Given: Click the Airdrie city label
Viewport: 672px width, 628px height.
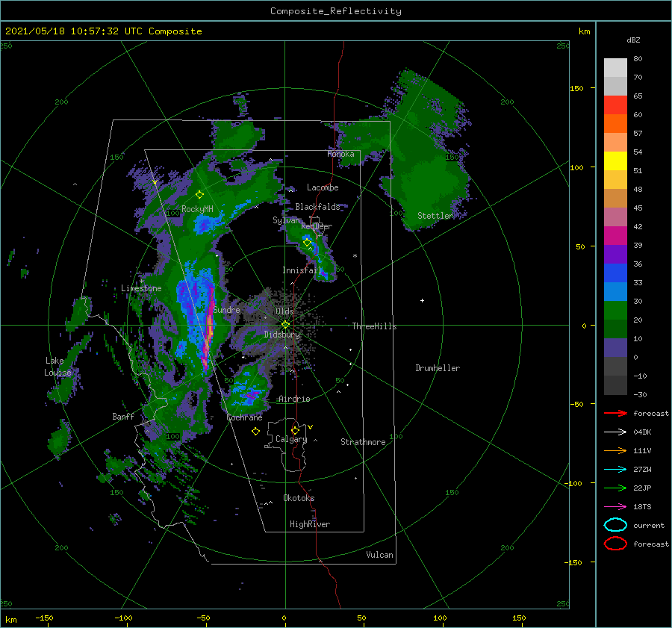Looking at the screenshot, I should click(294, 399).
